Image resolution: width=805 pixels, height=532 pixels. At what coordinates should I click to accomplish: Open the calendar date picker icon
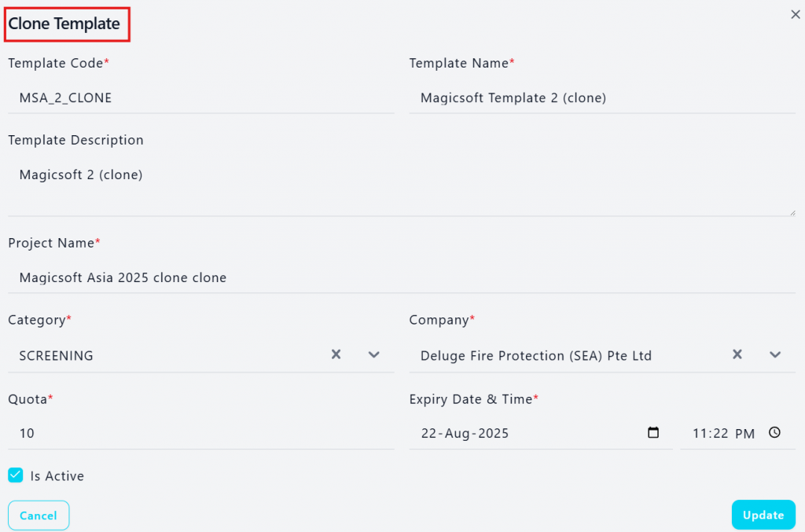(653, 432)
